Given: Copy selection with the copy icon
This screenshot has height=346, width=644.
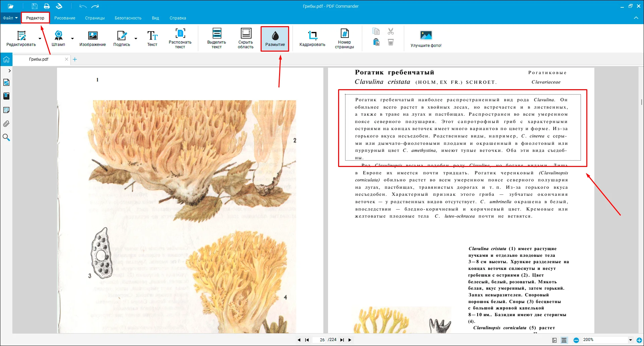Looking at the screenshot, I should (376, 31).
